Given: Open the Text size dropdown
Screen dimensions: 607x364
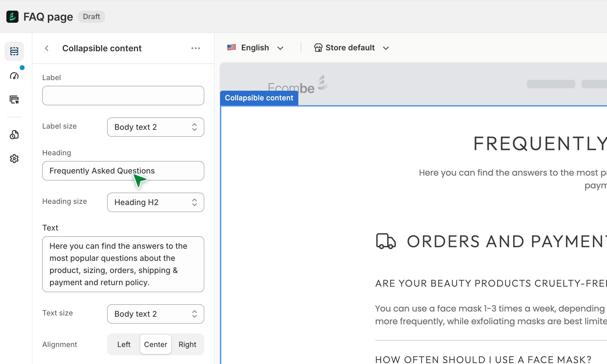Looking at the screenshot, I should [x=155, y=314].
